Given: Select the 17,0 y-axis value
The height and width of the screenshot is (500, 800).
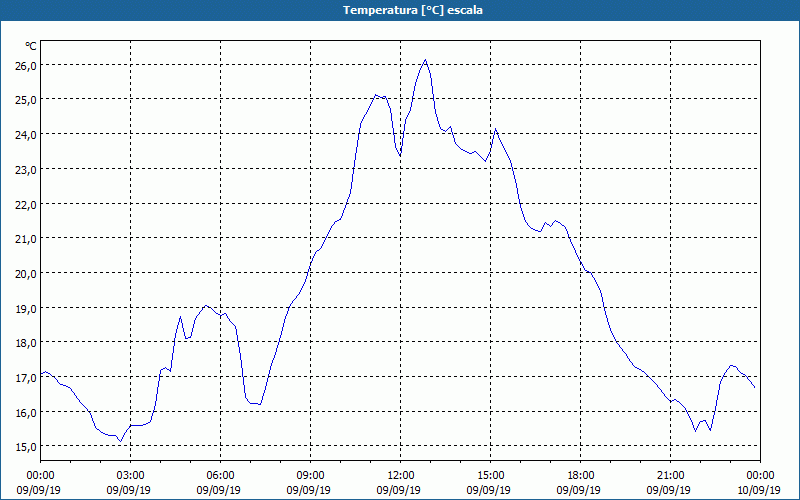Looking at the screenshot, I should [x=26, y=378].
